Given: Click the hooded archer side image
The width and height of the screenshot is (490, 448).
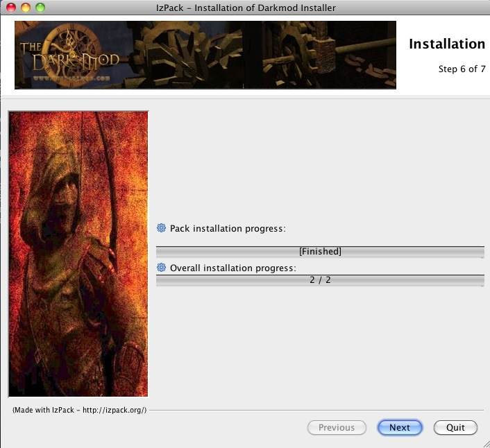Looking at the screenshot, I should click(x=78, y=254).
